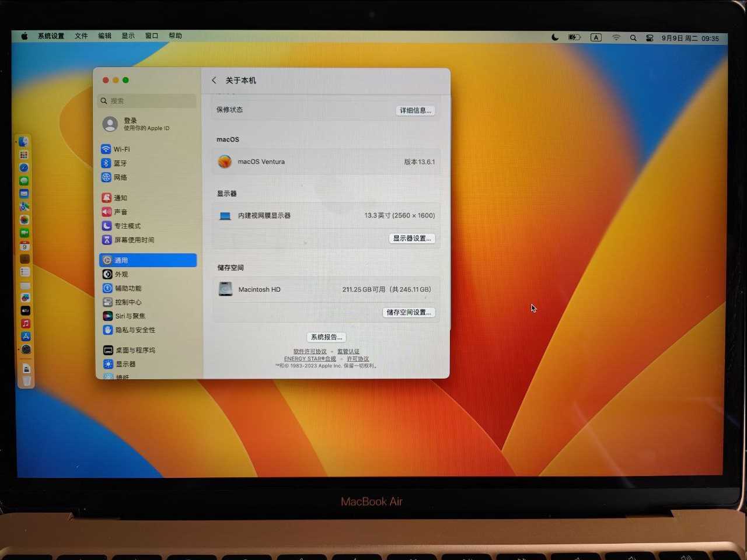Click the 搜索 field in sidebar
Viewport: 747px width, 560px height.
[x=147, y=101]
